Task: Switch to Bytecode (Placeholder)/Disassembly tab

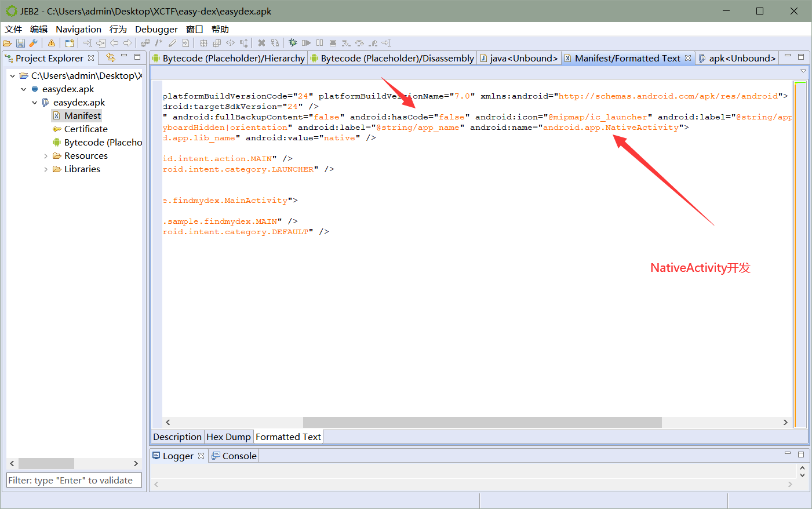Action: point(392,58)
